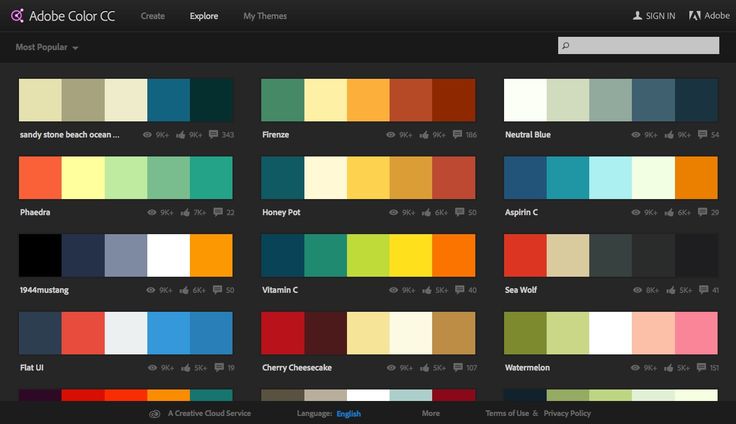736x424 pixels.
Task: Click the Adobe logo icon at top right
Action: pyautogui.click(x=695, y=16)
